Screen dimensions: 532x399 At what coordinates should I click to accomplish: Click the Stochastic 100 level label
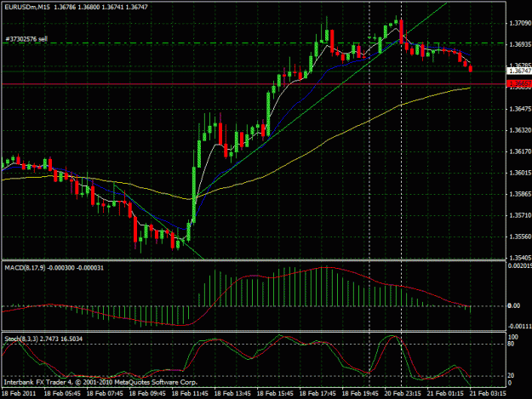513,337
